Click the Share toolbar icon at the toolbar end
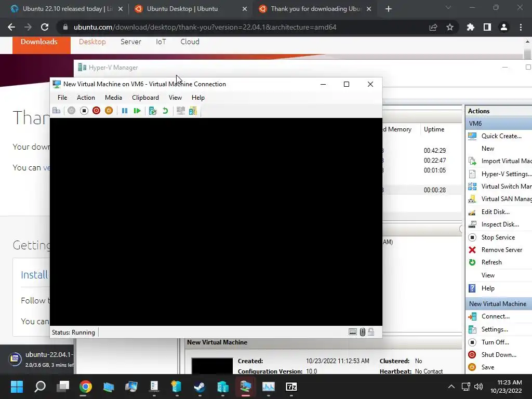 [193, 111]
